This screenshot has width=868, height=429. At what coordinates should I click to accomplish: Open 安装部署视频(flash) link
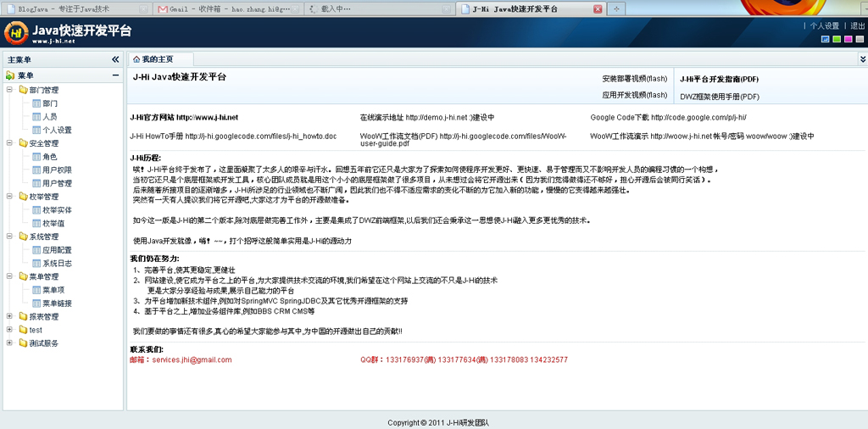(634, 79)
